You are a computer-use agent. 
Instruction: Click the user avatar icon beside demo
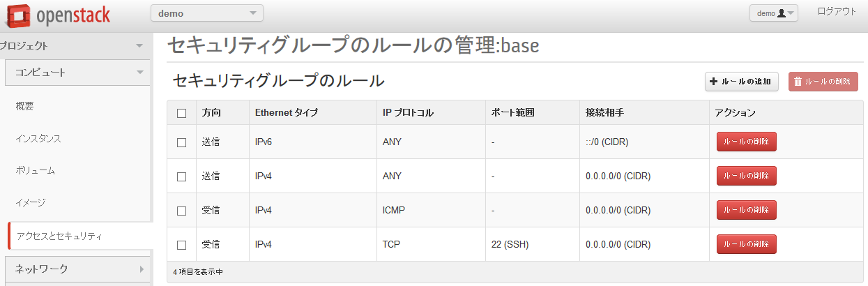pyautogui.click(x=782, y=13)
